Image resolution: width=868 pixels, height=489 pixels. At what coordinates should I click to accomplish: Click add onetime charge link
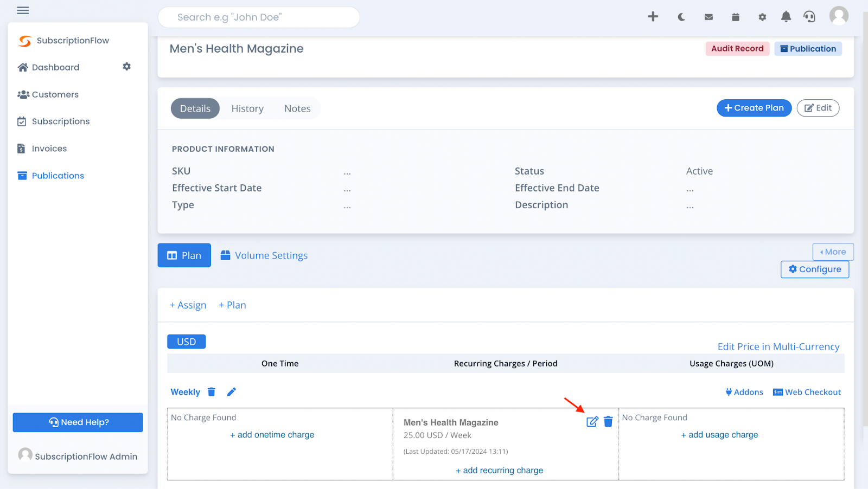coord(272,435)
